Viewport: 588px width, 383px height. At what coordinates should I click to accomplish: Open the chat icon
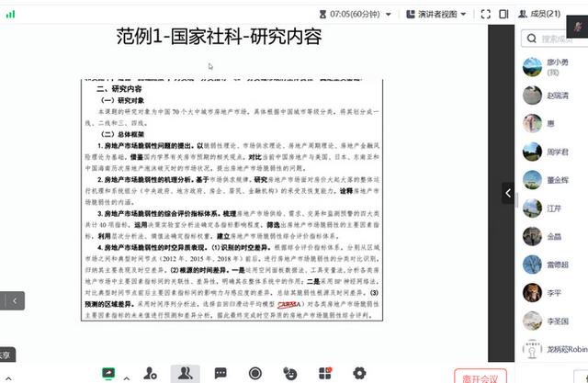point(220,373)
